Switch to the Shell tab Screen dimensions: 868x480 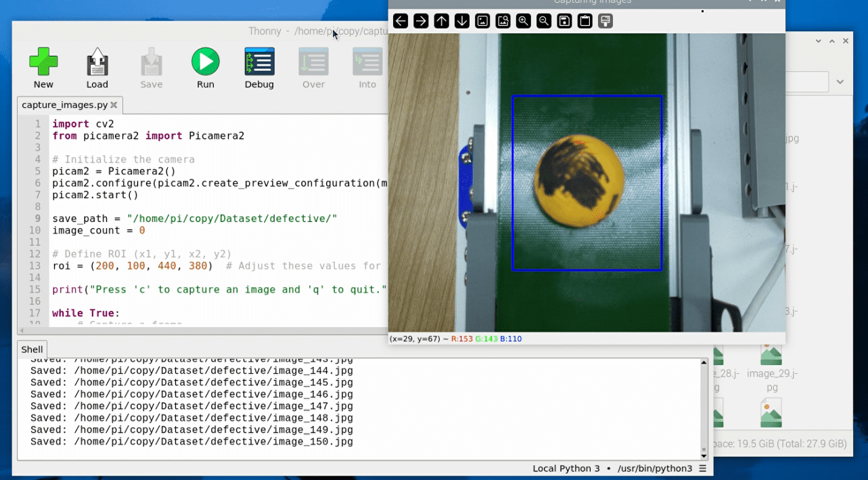tap(32, 349)
